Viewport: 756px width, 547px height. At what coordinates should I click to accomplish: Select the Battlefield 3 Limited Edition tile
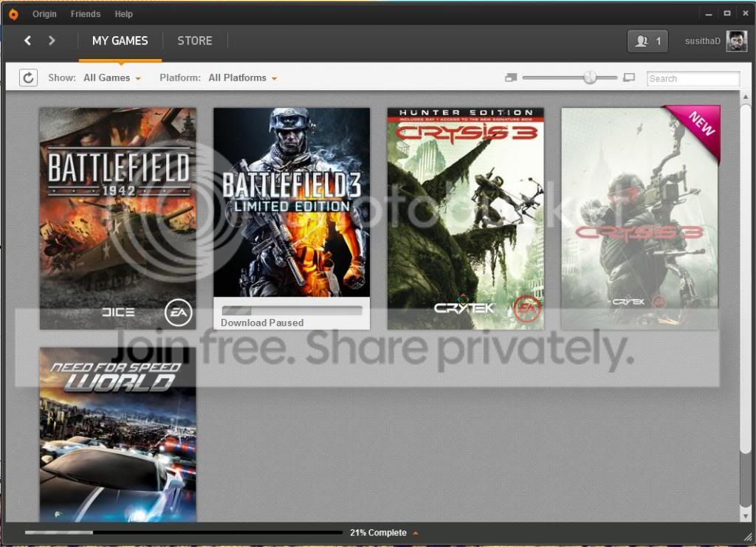point(292,219)
